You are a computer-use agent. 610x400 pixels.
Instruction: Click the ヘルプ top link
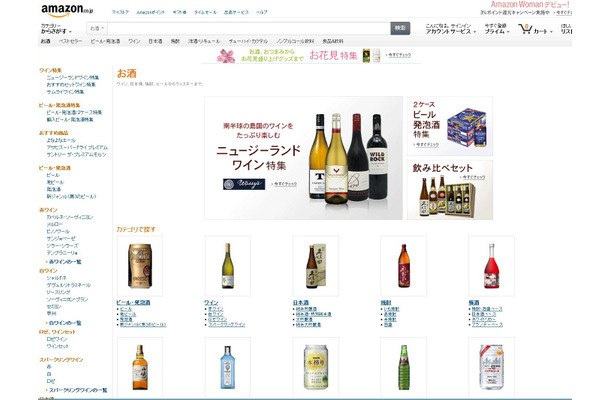tap(262, 12)
